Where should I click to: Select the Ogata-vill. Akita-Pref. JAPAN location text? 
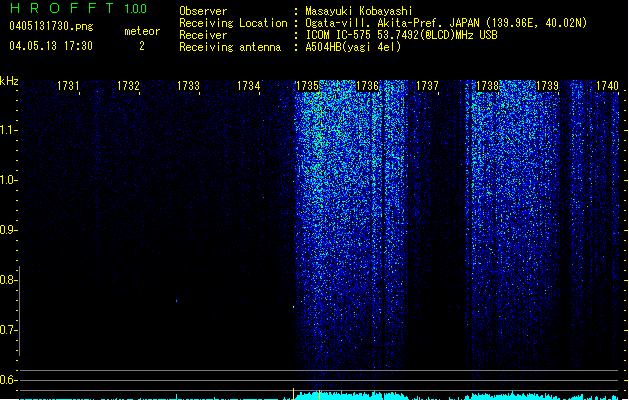click(x=446, y=23)
